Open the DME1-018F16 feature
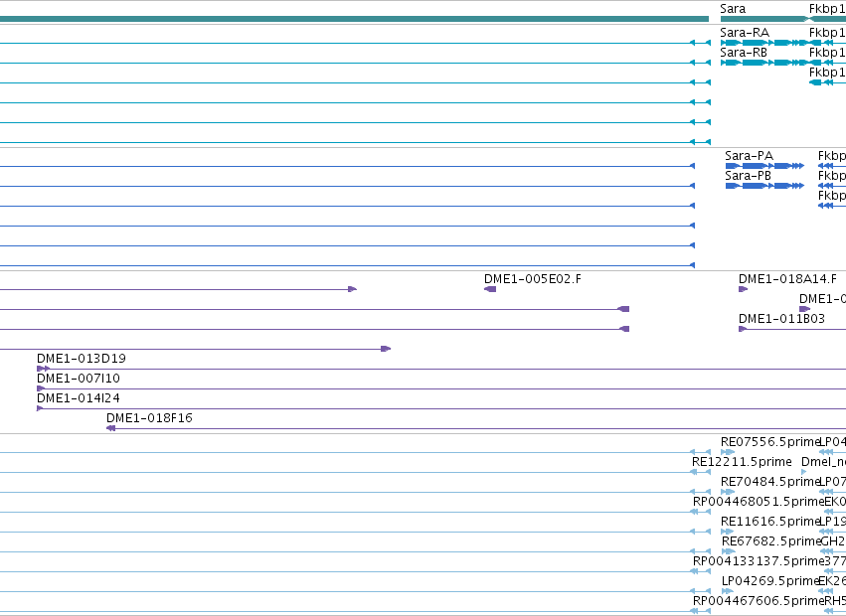Viewport: 846px width, 616px height. (x=476, y=429)
